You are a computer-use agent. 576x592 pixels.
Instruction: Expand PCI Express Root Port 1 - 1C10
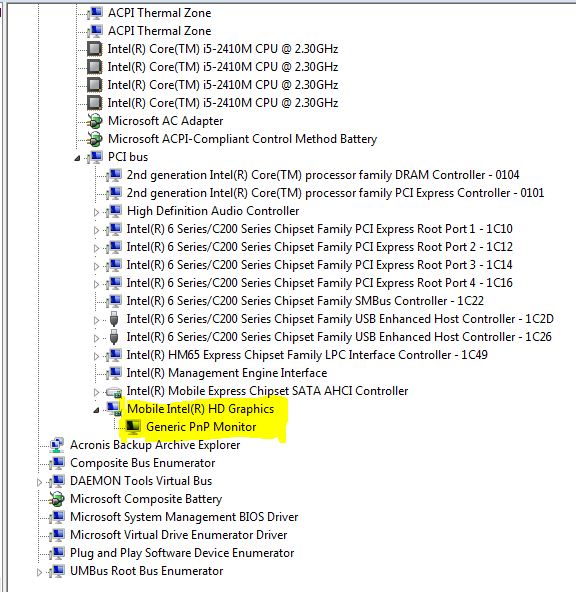tap(96, 230)
